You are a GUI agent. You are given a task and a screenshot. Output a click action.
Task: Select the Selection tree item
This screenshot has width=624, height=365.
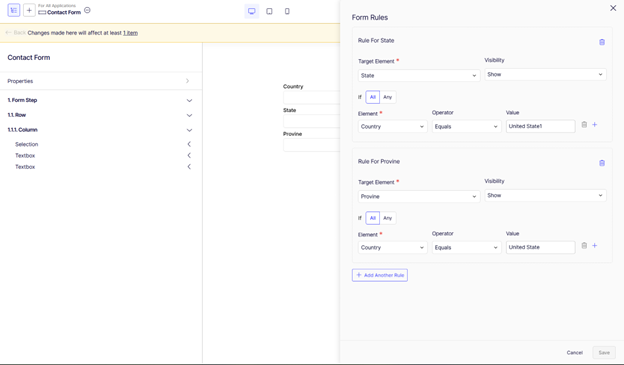click(27, 144)
